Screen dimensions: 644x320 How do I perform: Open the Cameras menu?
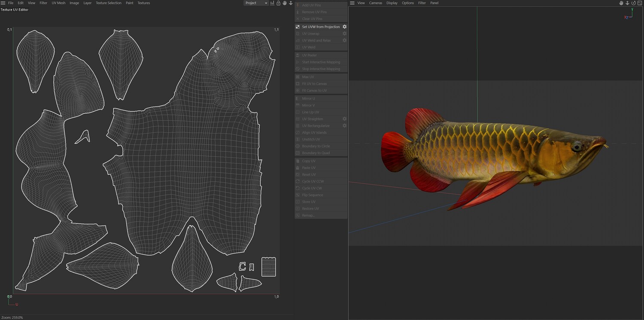tap(376, 3)
